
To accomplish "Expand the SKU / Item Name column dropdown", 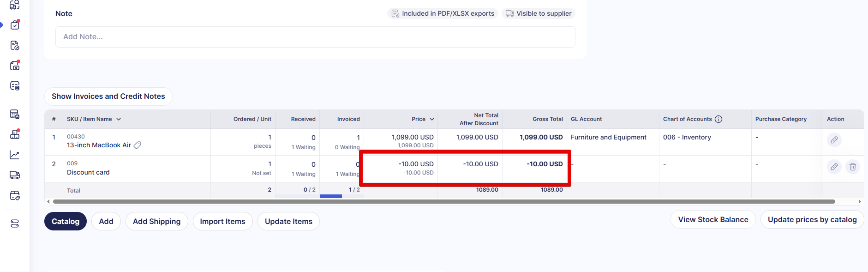I will (x=119, y=119).
